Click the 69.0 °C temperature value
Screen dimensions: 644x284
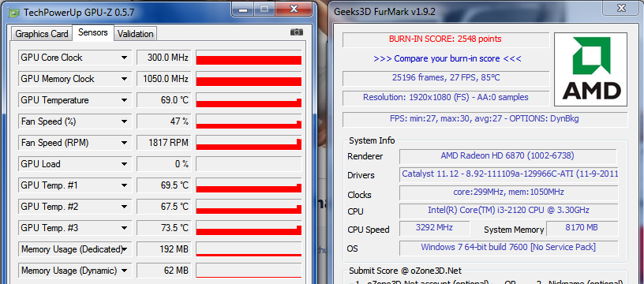tap(163, 100)
